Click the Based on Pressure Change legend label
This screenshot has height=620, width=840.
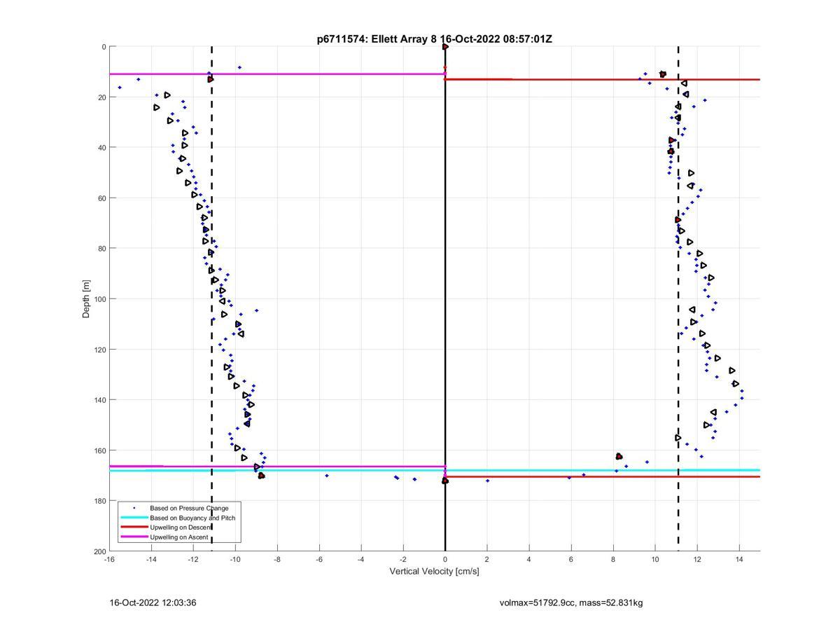tap(189, 508)
